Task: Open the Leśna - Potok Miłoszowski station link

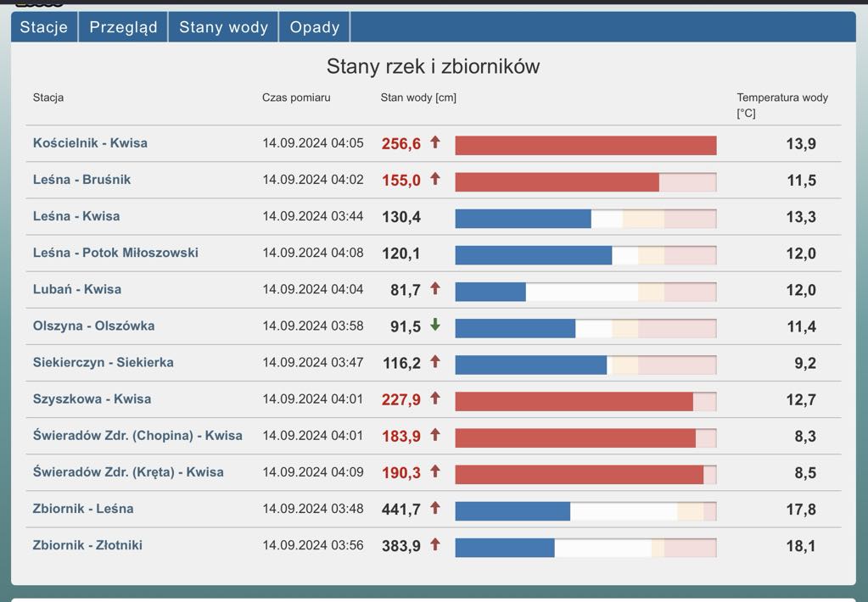Action: coord(115,253)
